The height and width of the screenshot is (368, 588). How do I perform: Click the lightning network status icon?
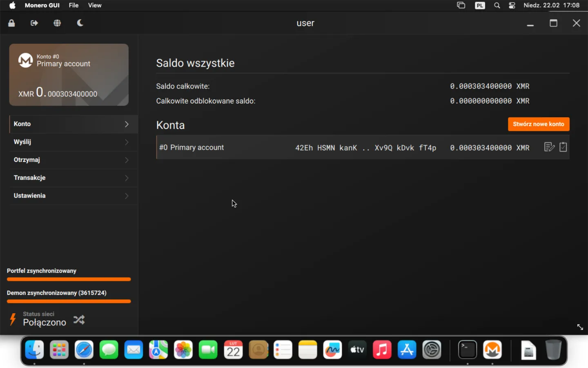click(x=13, y=319)
